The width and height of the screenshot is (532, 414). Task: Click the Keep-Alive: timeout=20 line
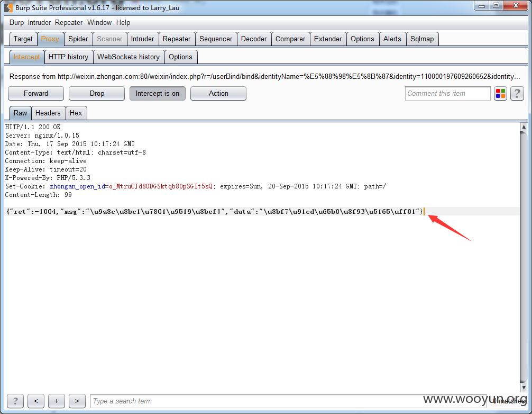click(x=46, y=169)
